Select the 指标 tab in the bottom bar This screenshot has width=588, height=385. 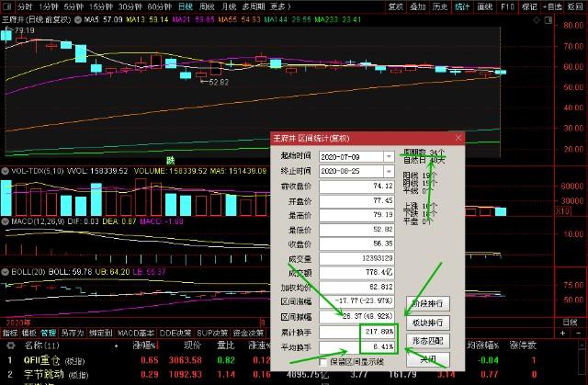(x=10, y=333)
